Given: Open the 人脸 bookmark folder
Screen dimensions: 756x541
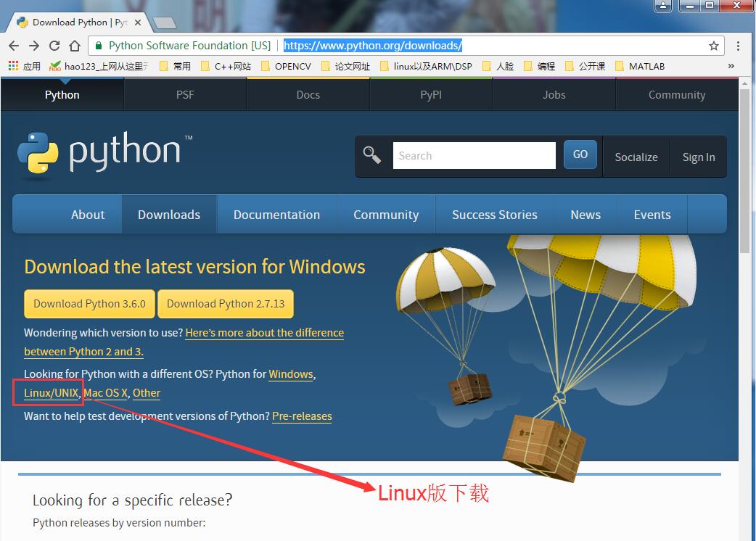Looking at the screenshot, I should coord(498,66).
